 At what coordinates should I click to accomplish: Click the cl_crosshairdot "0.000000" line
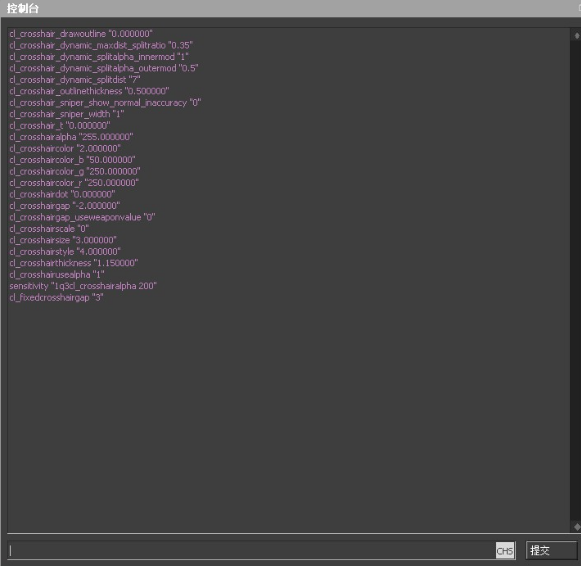point(62,194)
